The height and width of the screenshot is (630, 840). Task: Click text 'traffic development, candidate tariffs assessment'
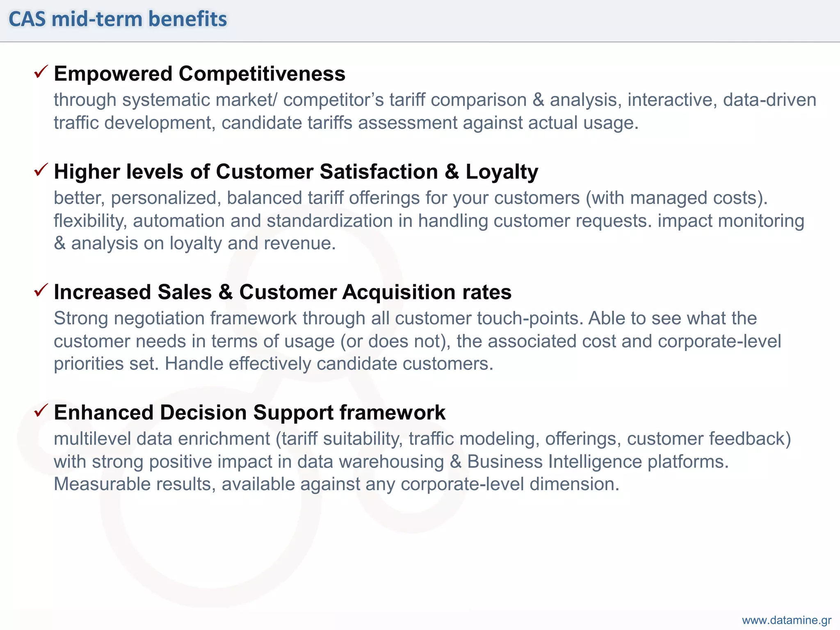pyautogui.click(x=256, y=123)
